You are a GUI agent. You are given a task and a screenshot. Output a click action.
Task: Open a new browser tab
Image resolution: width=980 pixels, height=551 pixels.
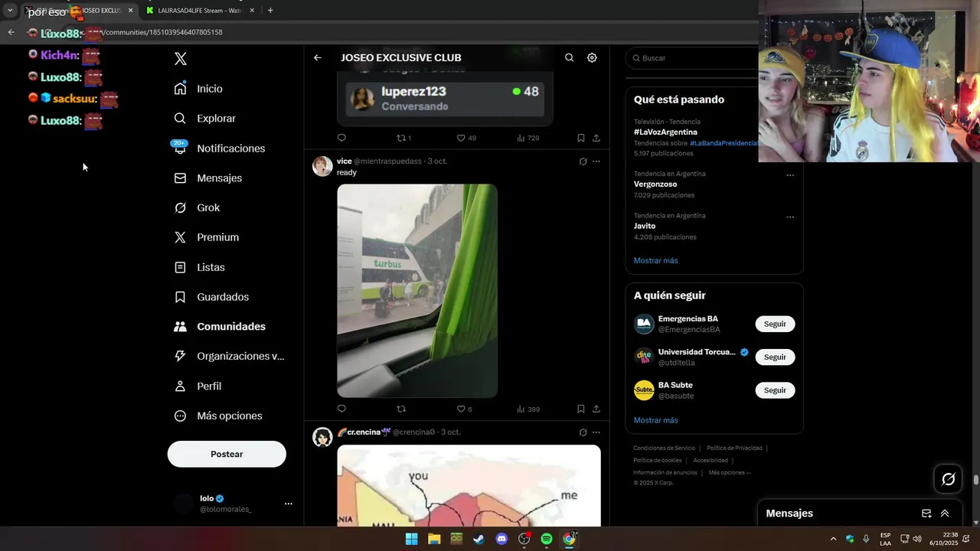coord(270,11)
